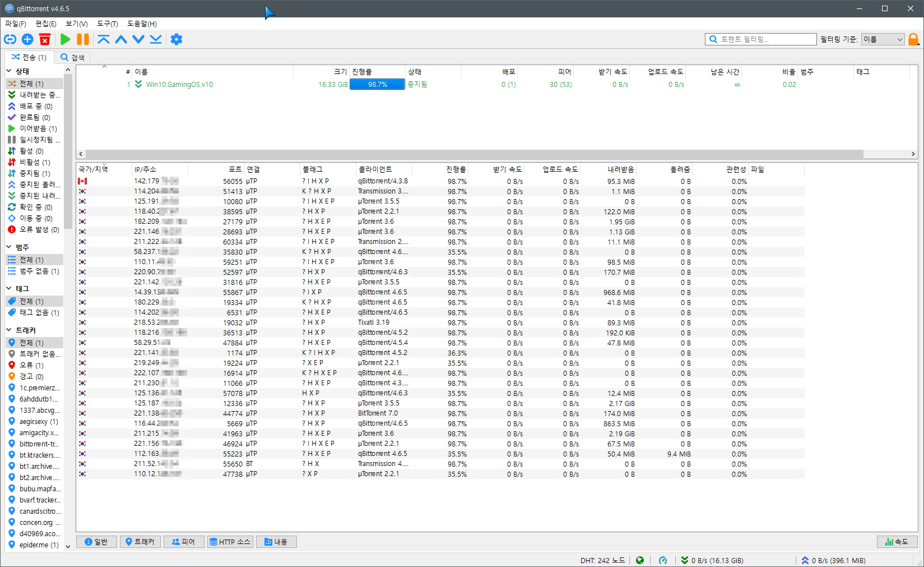Screen dimensions: 924x567
Task: Open the filter criteria dropdown showing 이름
Action: [x=883, y=39]
